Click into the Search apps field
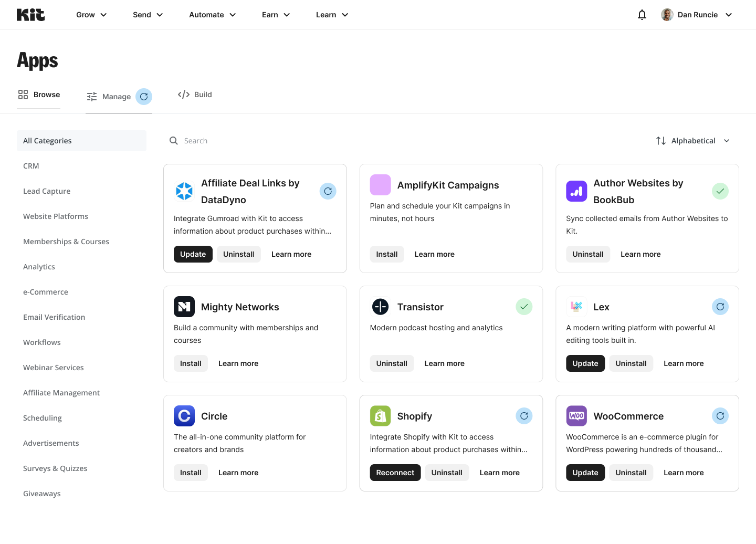Screen dimensions: 756x544 pyautogui.click(x=404, y=141)
